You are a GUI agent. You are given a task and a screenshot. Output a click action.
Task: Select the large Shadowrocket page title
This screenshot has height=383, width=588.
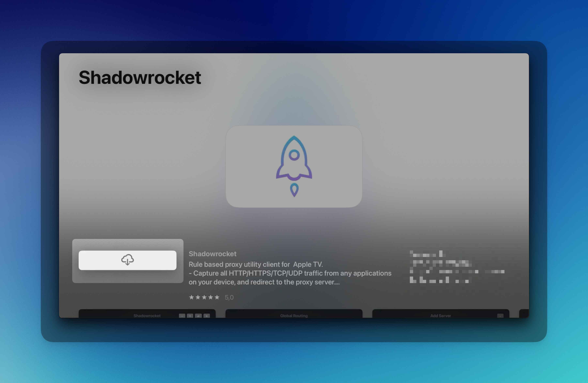[x=140, y=78]
